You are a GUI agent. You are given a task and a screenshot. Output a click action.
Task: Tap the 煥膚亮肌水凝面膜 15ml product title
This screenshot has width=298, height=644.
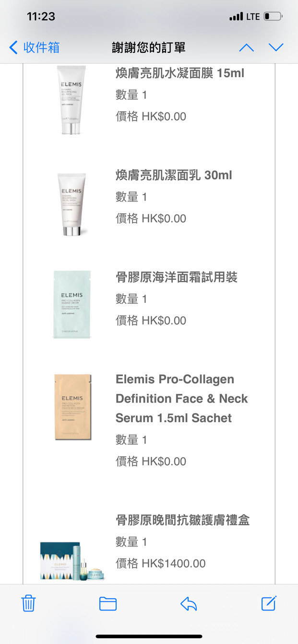tap(180, 73)
